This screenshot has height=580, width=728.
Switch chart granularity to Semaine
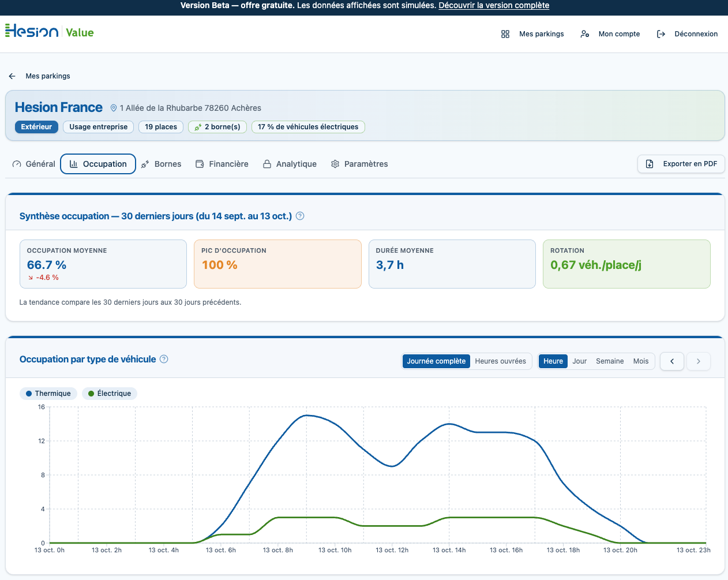point(610,361)
